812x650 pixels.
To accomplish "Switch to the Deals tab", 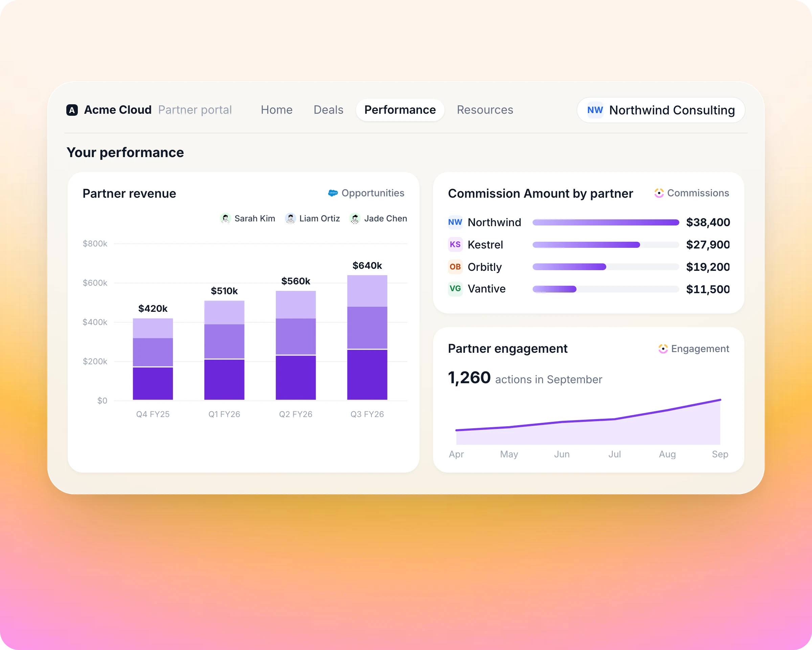I will point(329,110).
